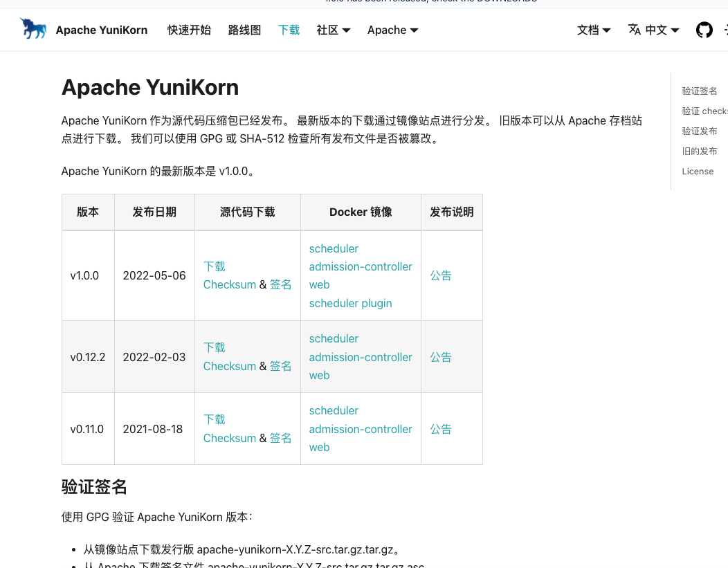This screenshot has height=568, width=728.
Task: Click the translate language icon
Action: [634, 30]
